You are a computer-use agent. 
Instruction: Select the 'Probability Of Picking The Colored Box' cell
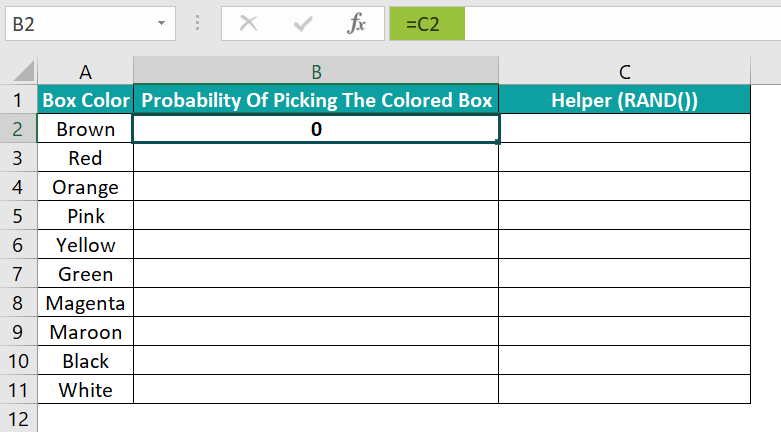point(316,100)
